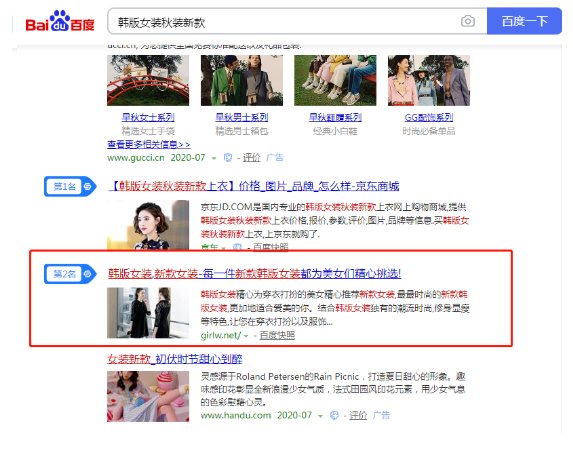Click the Baidu logo
This screenshot has height=457, width=573.
pos(60,21)
